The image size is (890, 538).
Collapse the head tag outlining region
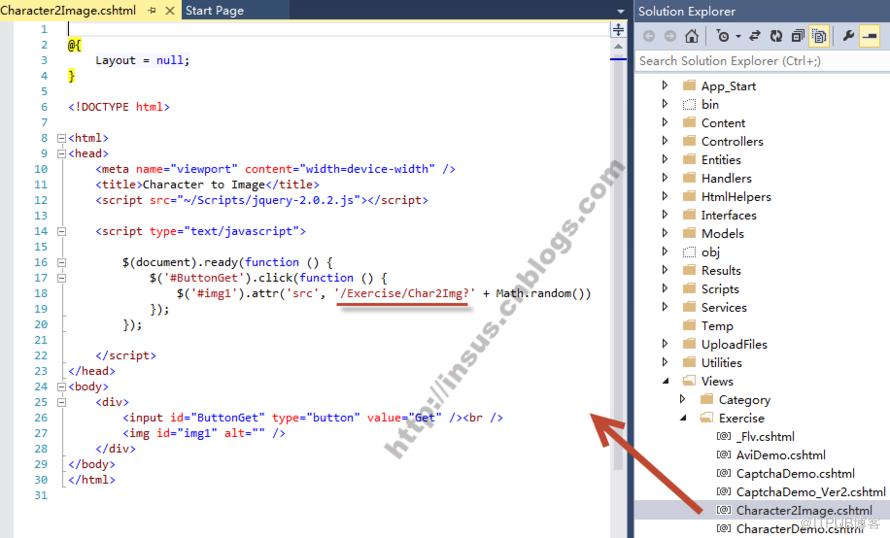pyautogui.click(x=61, y=153)
